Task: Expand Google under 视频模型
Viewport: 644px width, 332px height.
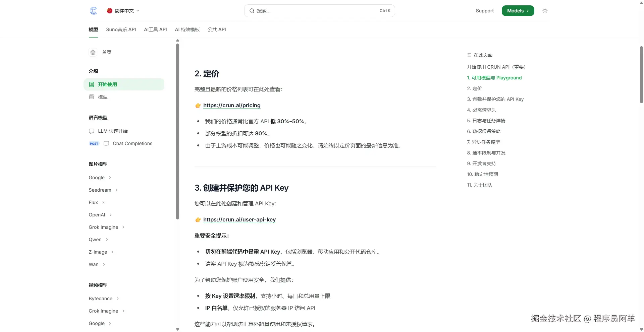Action: (x=100, y=323)
